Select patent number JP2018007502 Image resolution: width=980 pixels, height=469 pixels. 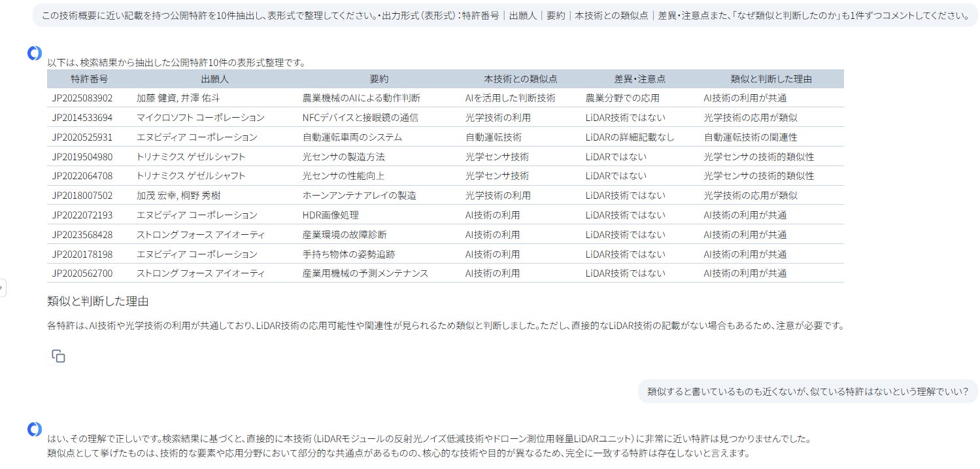[x=82, y=196]
